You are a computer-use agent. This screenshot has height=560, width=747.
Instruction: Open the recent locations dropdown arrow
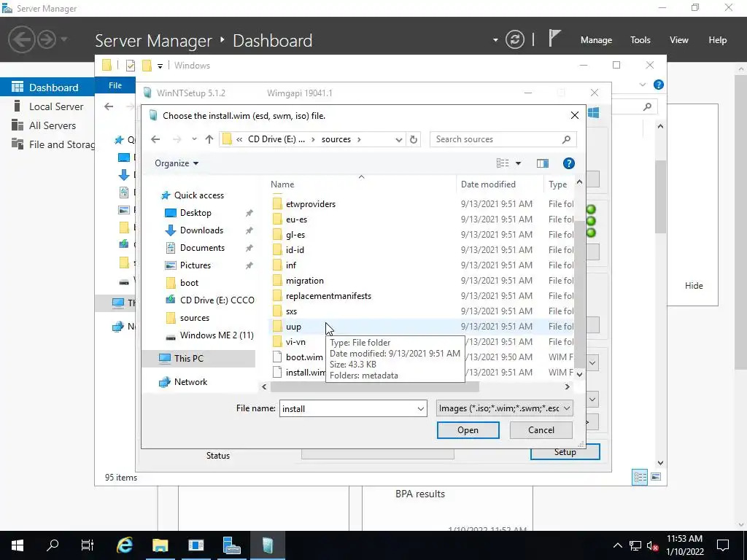[194, 139]
